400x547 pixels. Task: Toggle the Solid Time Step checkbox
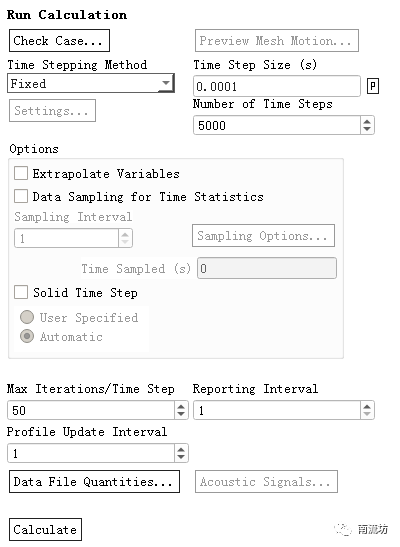[21, 292]
